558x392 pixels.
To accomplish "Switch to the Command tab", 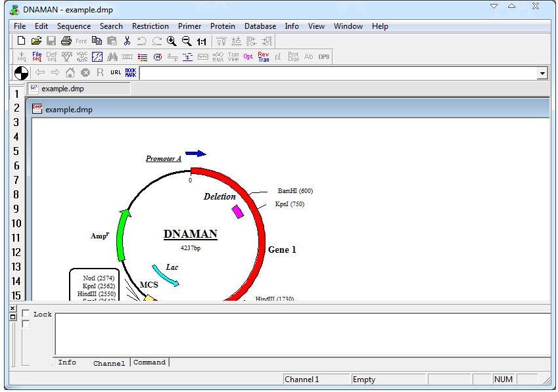I will [149, 362].
